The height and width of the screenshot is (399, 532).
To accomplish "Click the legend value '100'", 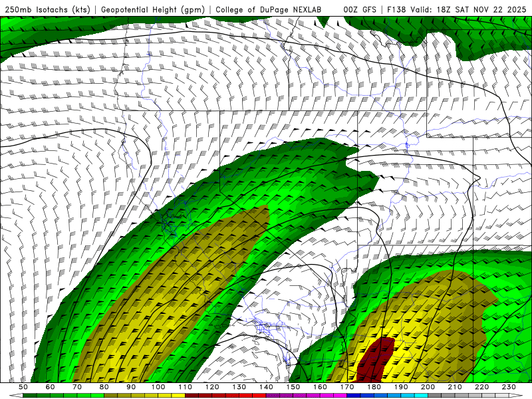I will (158, 387).
